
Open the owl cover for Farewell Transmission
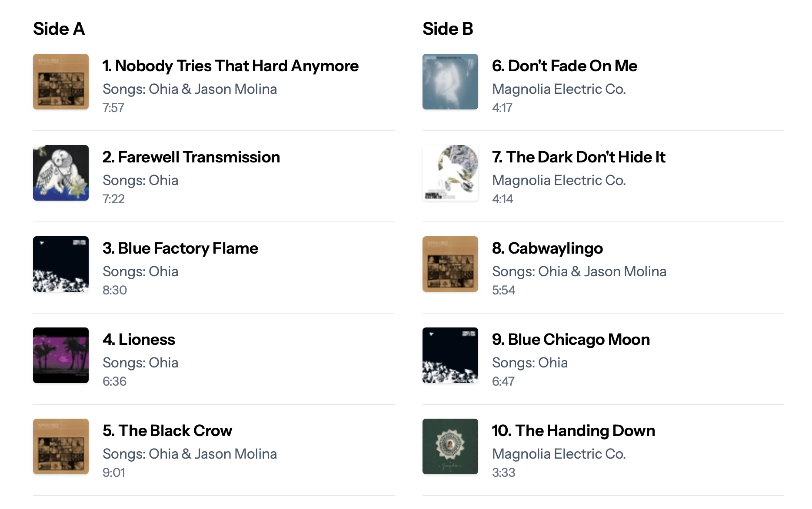[x=61, y=173]
